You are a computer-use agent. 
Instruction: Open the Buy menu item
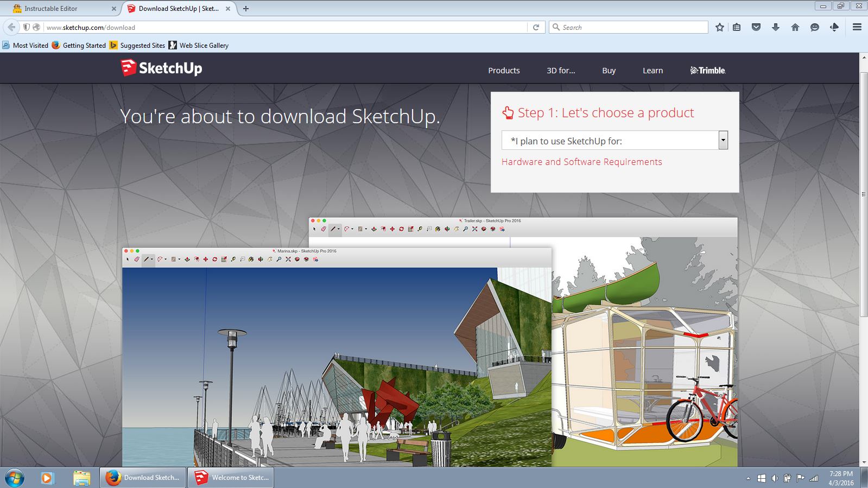click(x=609, y=71)
